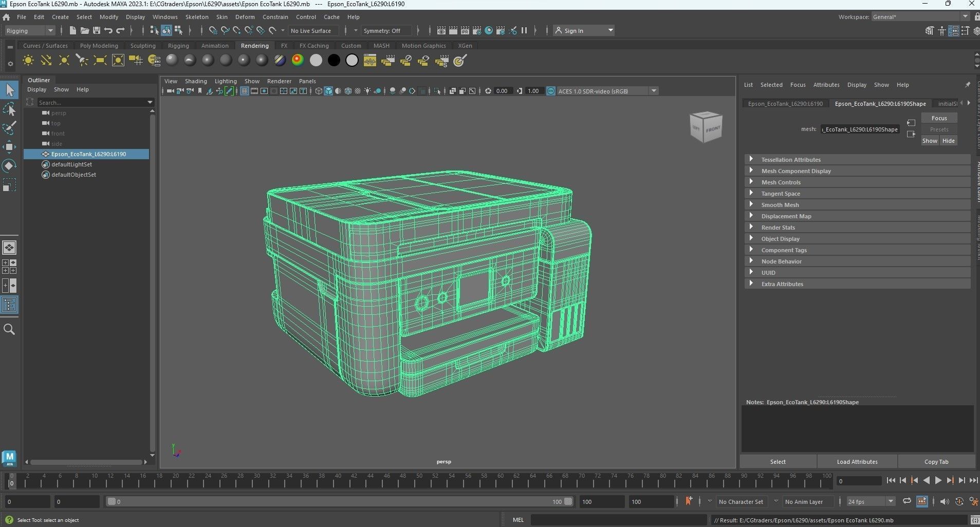Open the 24 fps frame rate dropdown
The height and width of the screenshot is (527, 980).
point(871,501)
